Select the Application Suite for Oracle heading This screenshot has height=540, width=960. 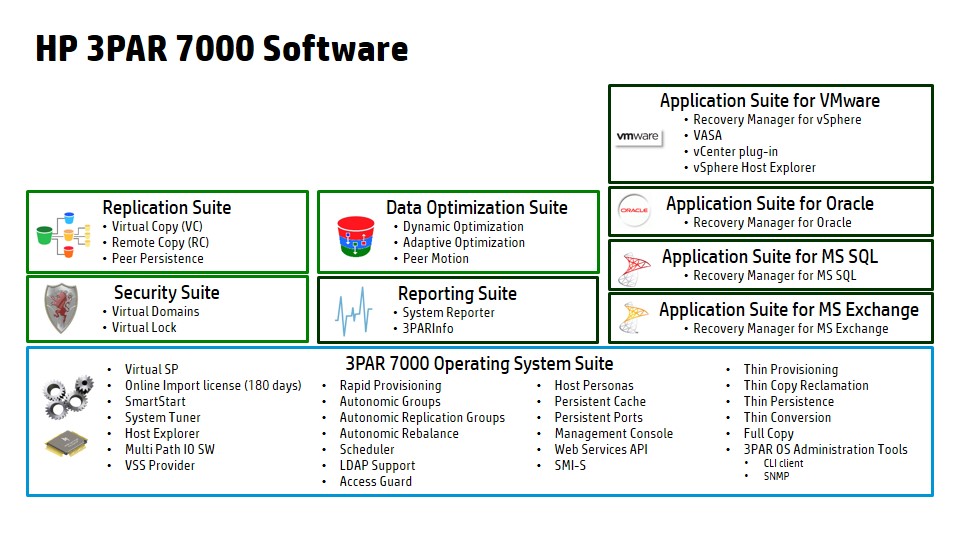pyautogui.click(x=770, y=203)
